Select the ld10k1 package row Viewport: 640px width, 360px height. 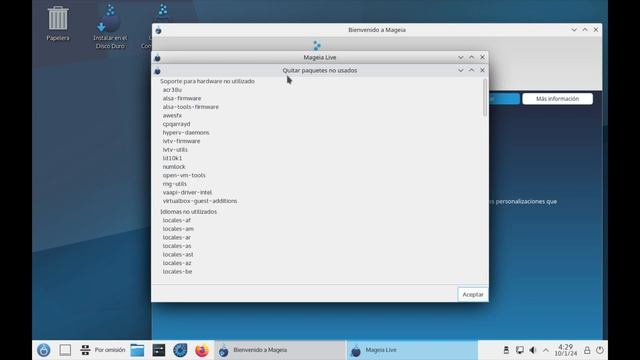[x=172, y=158]
